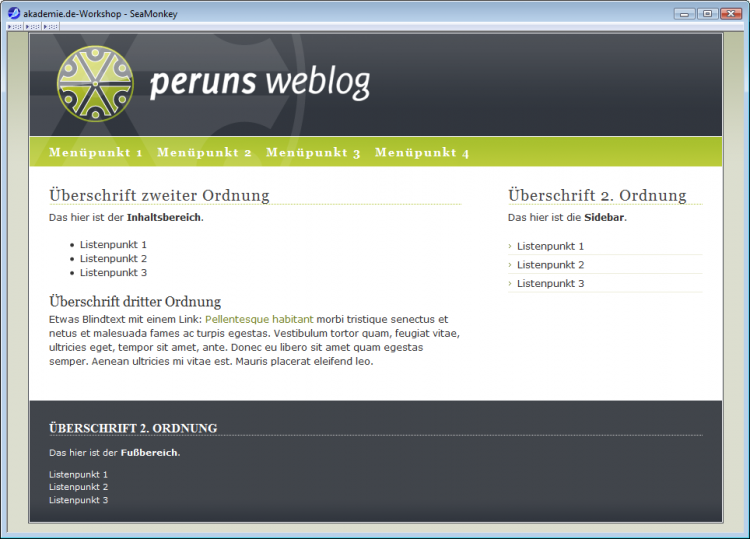Expand the second collapsed toolbar grippy
This screenshot has height=539, width=750.
point(33,27)
